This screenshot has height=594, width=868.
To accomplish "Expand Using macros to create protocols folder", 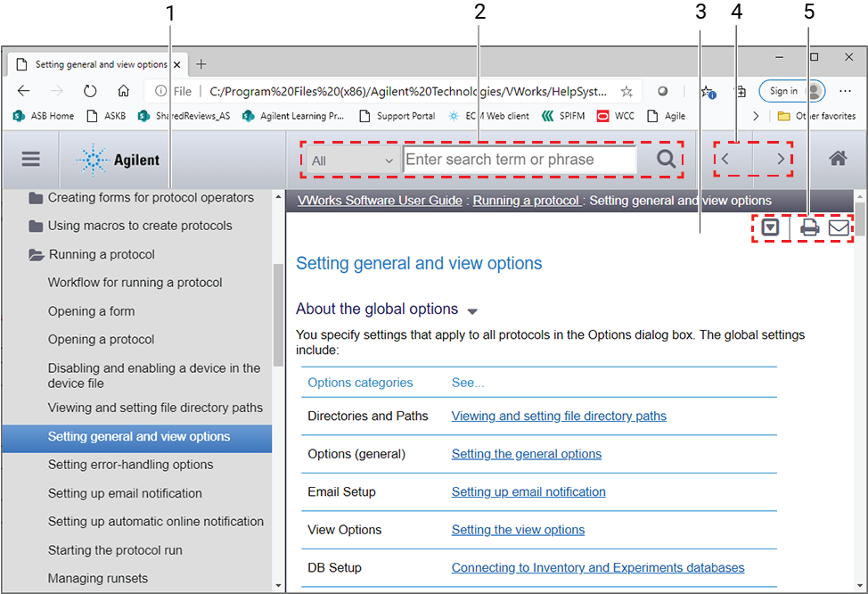I will click(36, 226).
